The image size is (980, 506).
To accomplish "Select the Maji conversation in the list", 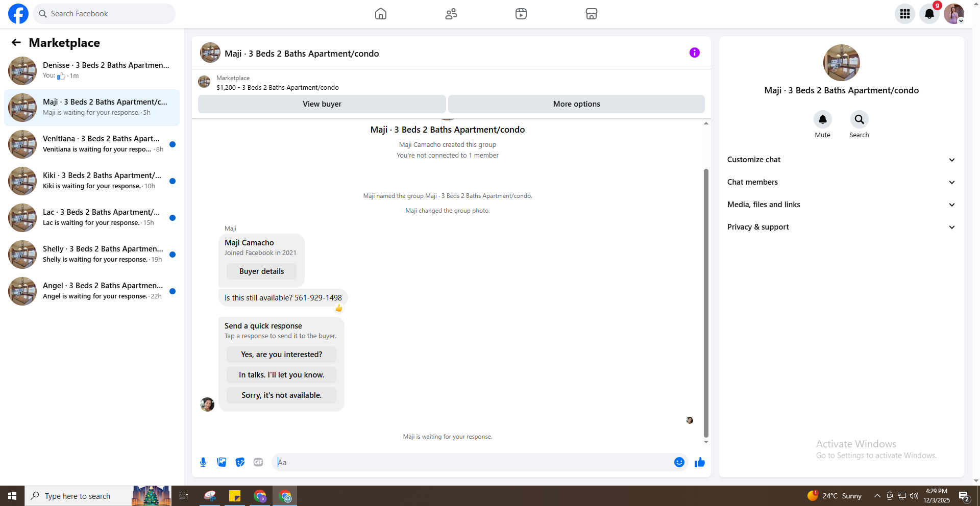I will [x=92, y=108].
